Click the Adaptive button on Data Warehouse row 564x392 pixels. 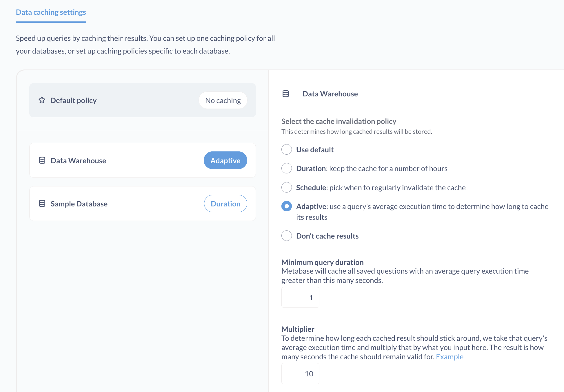225,160
